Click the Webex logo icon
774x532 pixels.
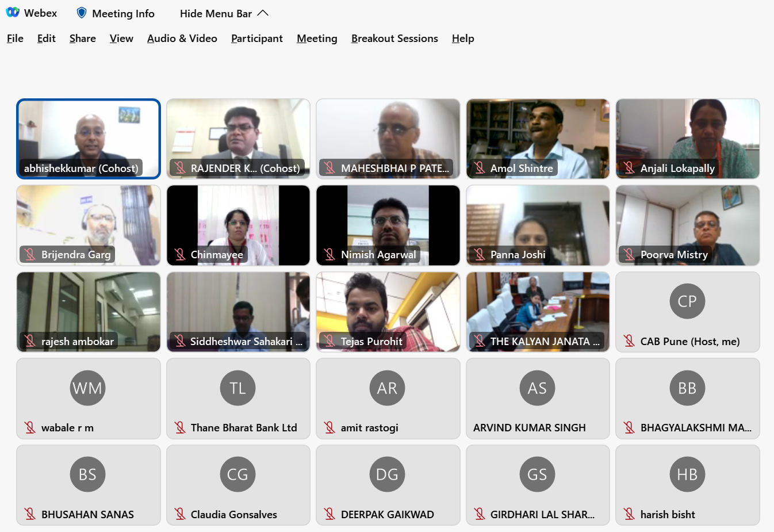click(13, 13)
